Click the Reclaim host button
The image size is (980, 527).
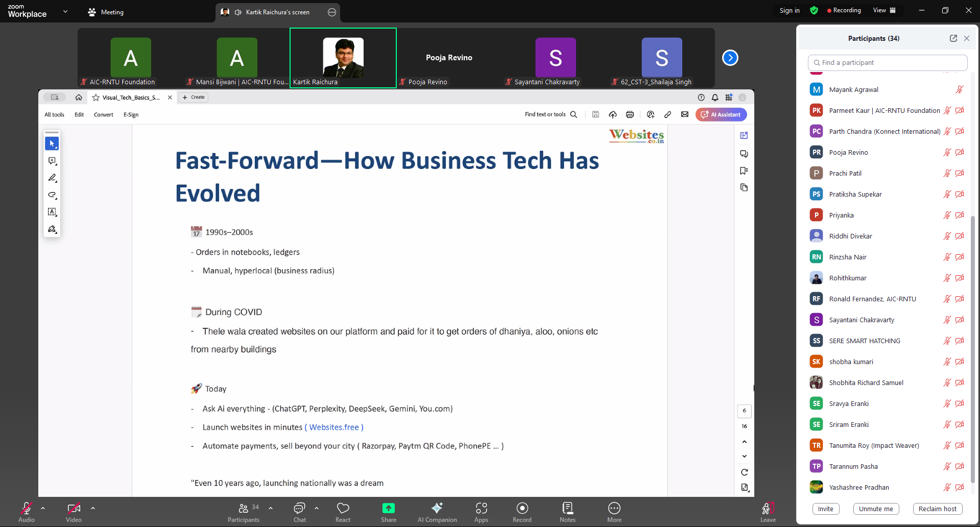[x=938, y=509]
